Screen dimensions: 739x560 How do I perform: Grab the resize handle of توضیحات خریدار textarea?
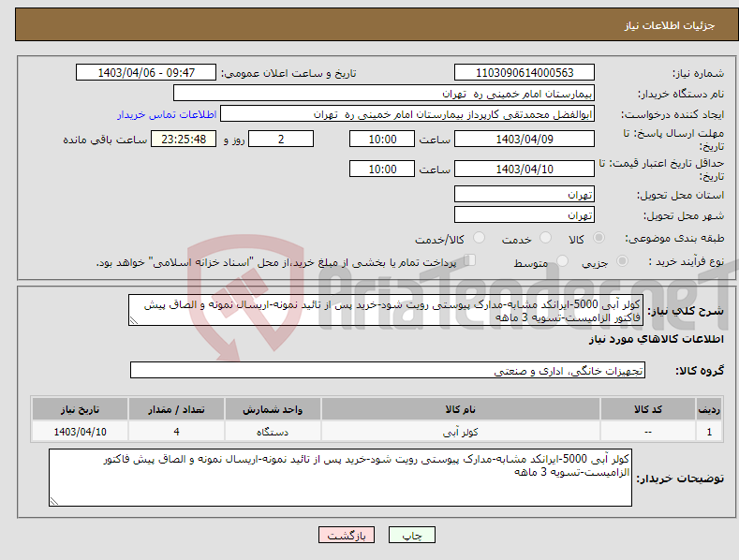[54, 501]
